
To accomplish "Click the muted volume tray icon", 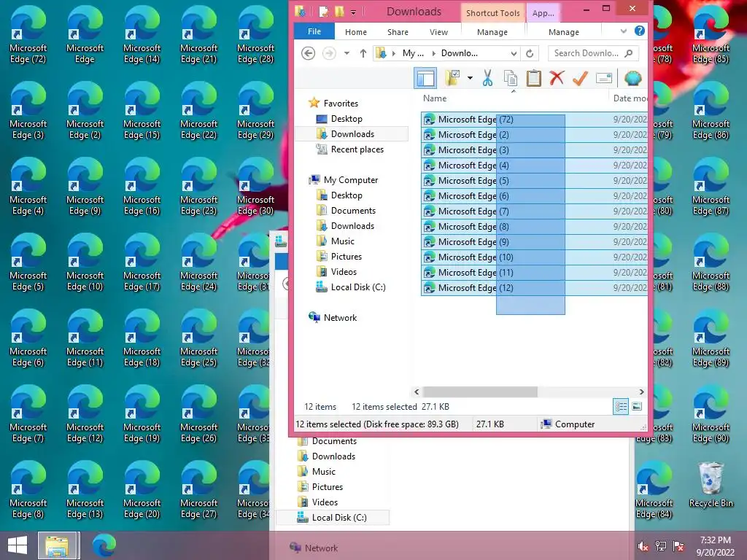I will point(643,546).
